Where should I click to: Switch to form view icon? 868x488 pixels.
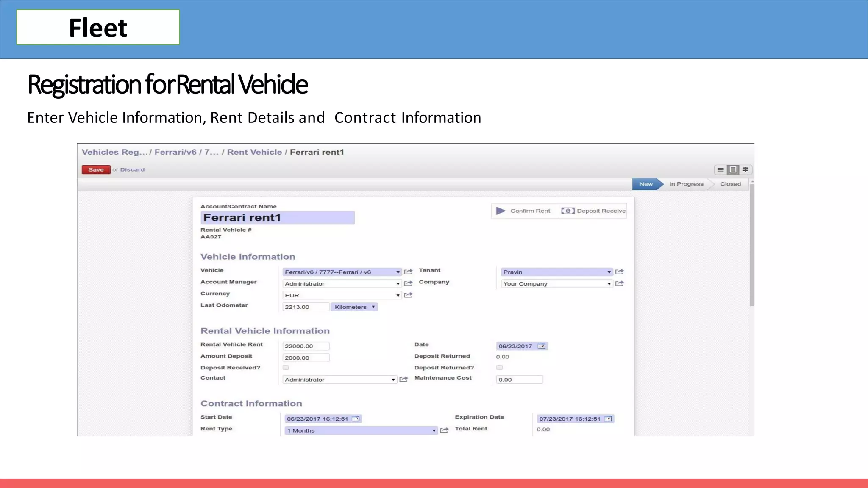733,170
